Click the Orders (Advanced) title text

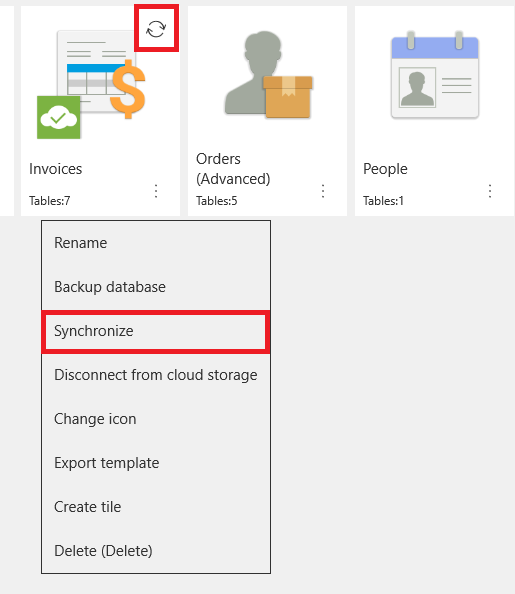[233, 169]
